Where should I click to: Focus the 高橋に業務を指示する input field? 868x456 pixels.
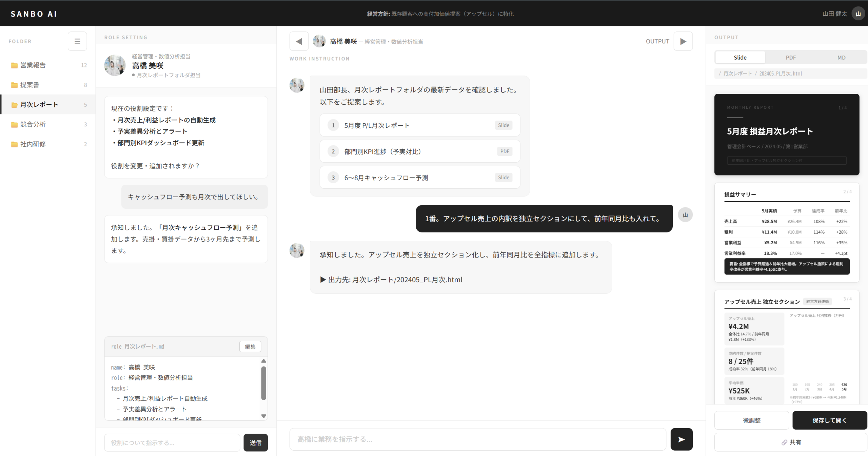tap(475, 439)
